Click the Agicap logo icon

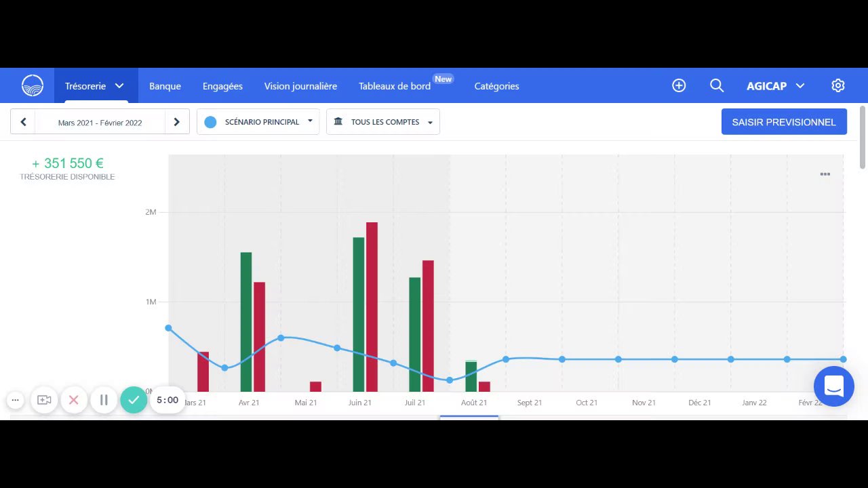[33, 85]
